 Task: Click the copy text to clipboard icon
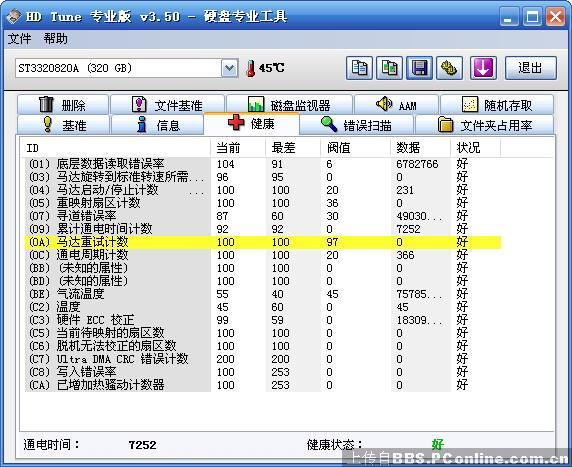click(x=359, y=68)
